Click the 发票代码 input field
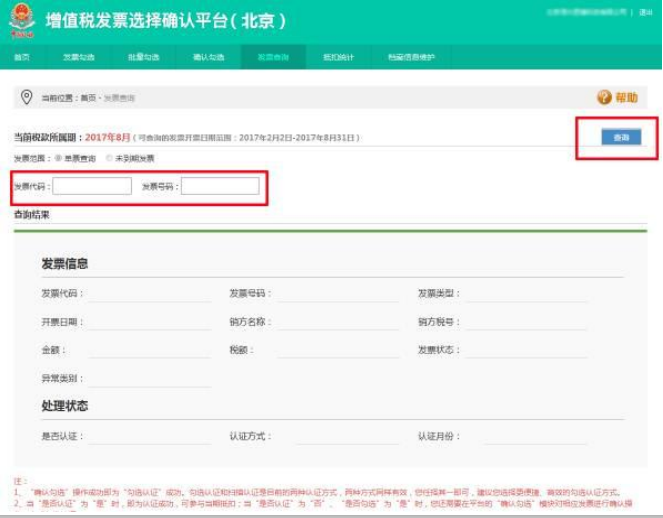 [92, 186]
